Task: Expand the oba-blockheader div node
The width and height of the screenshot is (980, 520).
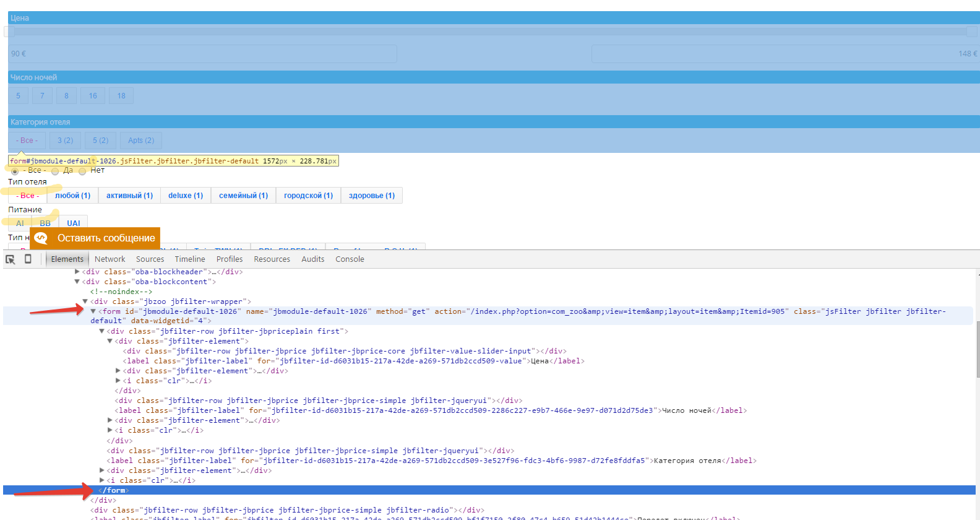Action: [x=77, y=272]
